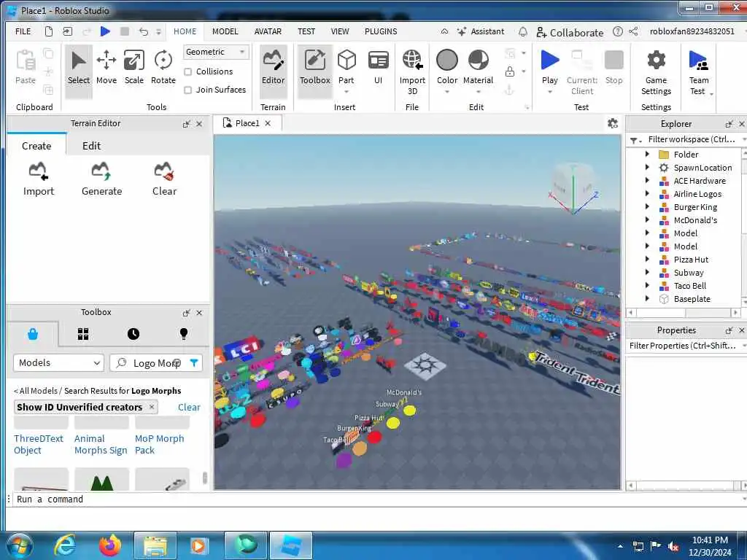Click the new file icon
The width and height of the screenshot is (747, 560).
click(49, 31)
